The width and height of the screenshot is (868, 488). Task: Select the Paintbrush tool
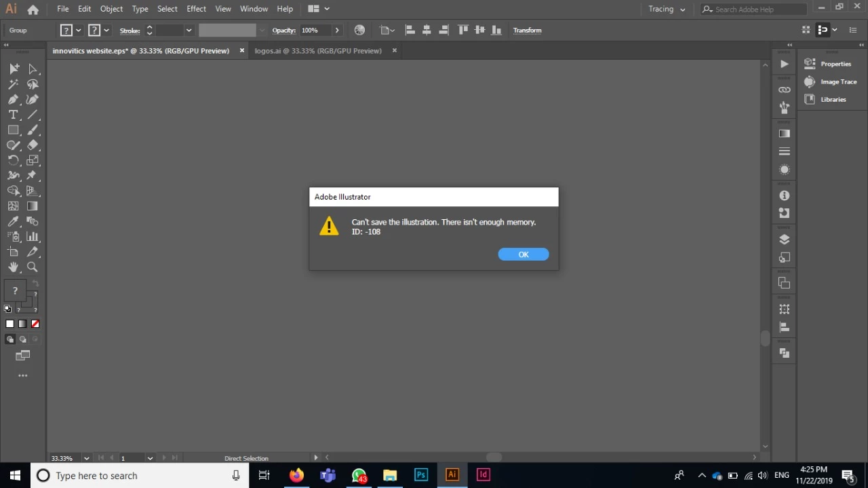tap(33, 130)
